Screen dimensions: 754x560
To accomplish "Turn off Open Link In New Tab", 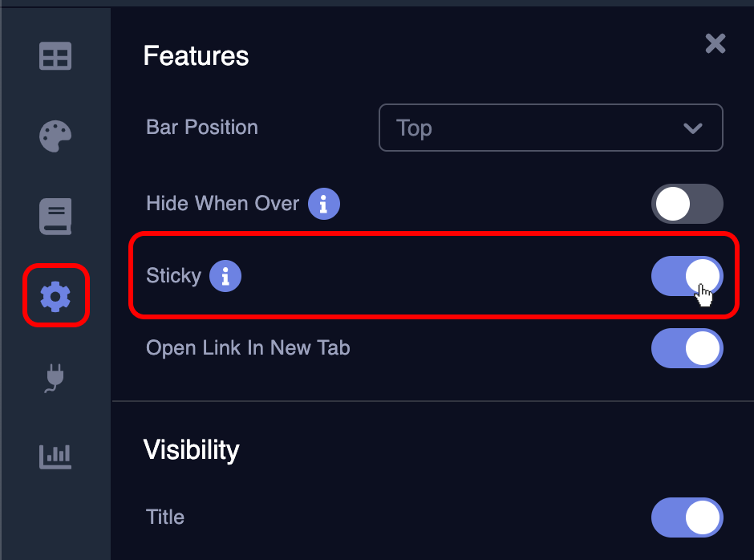I will pos(687,348).
